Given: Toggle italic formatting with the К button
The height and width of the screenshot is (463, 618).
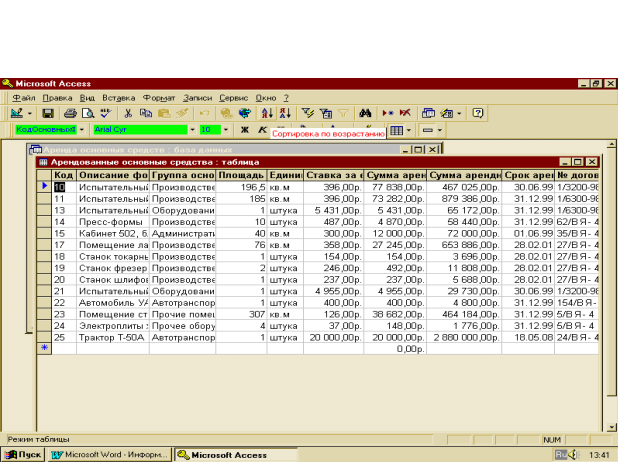Looking at the screenshot, I should 261,130.
